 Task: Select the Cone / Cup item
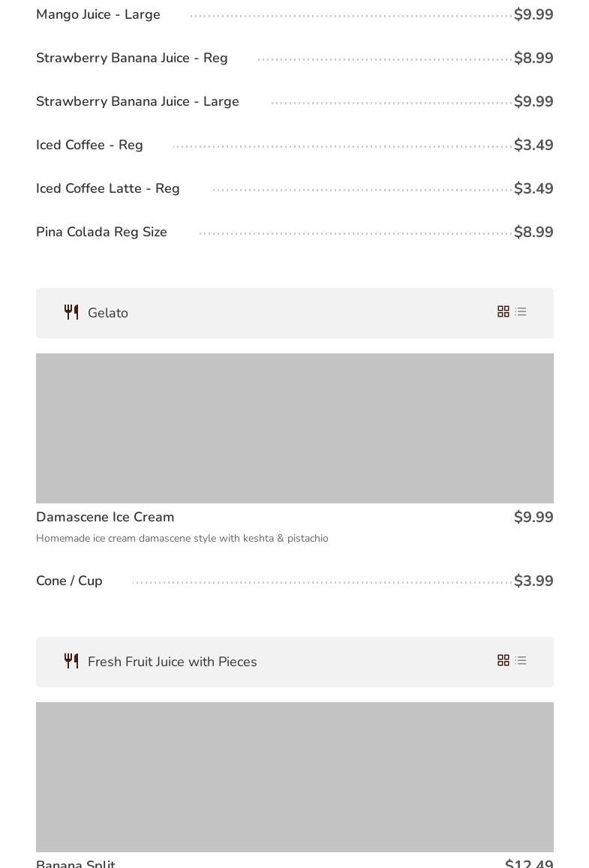click(69, 581)
